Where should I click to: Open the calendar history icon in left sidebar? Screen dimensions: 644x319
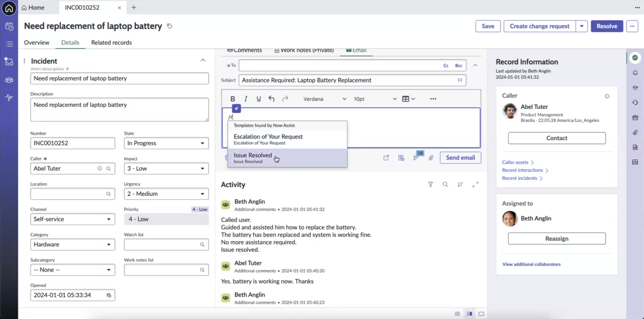(9, 26)
